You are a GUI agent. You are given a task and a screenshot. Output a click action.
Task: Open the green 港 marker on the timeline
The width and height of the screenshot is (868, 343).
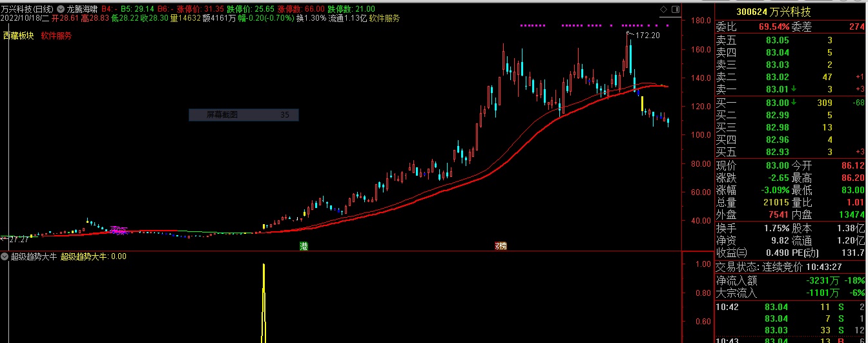click(x=303, y=246)
